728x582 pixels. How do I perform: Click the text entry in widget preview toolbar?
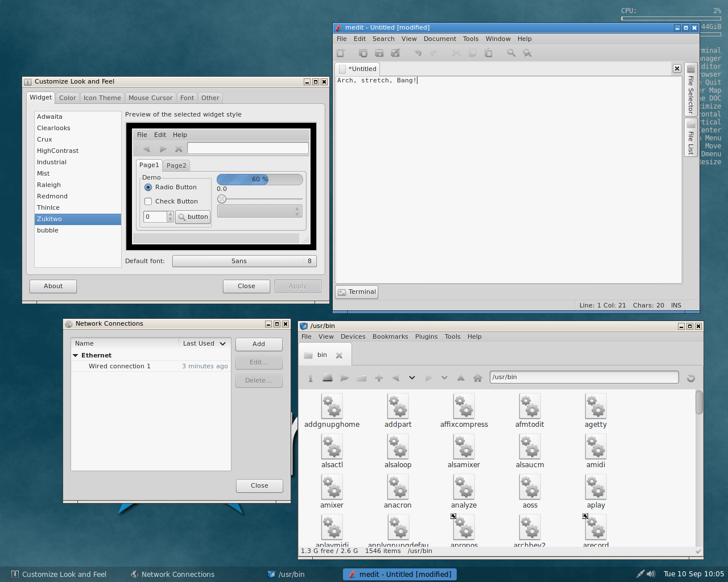click(247, 148)
